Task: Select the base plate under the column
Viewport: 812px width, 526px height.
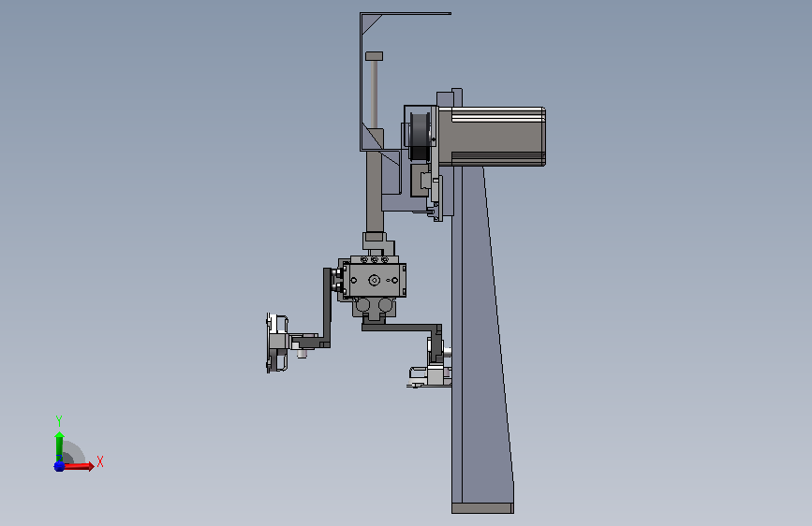Action: pos(482,508)
